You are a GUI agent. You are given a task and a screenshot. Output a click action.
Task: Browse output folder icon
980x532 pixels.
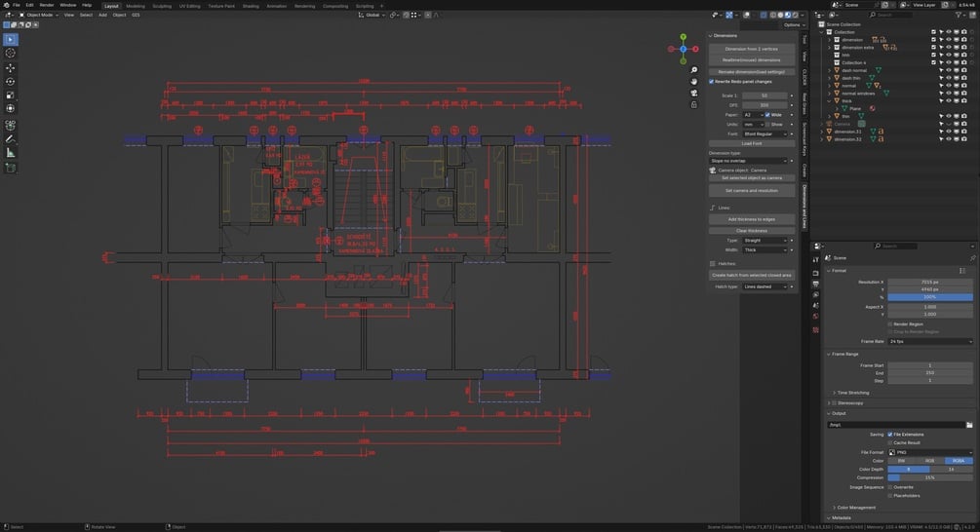(969, 425)
